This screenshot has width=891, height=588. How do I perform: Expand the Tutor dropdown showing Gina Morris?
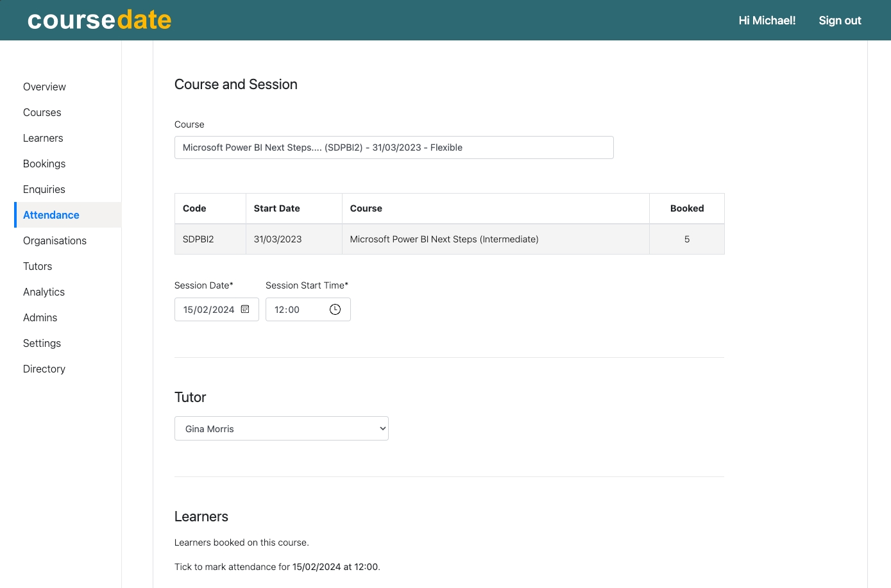pyautogui.click(x=281, y=428)
